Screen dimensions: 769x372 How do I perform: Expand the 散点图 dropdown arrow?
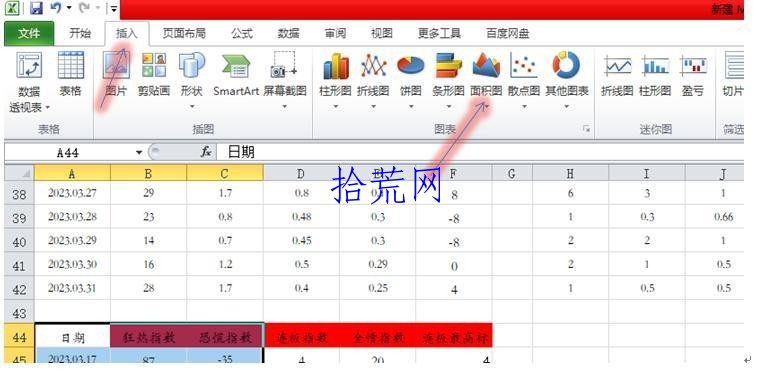pyautogui.click(x=524, y=106)
